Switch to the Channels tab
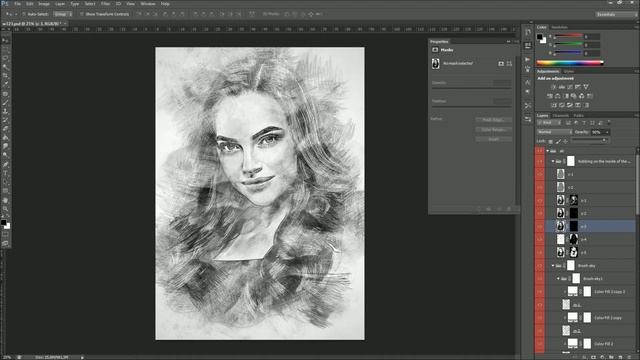 point(560,116)
